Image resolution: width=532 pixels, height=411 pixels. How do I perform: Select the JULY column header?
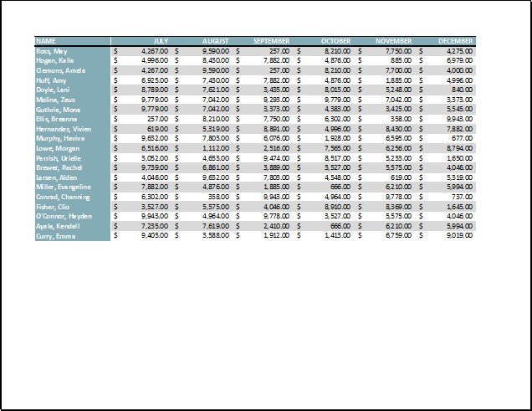click(161, 41)
